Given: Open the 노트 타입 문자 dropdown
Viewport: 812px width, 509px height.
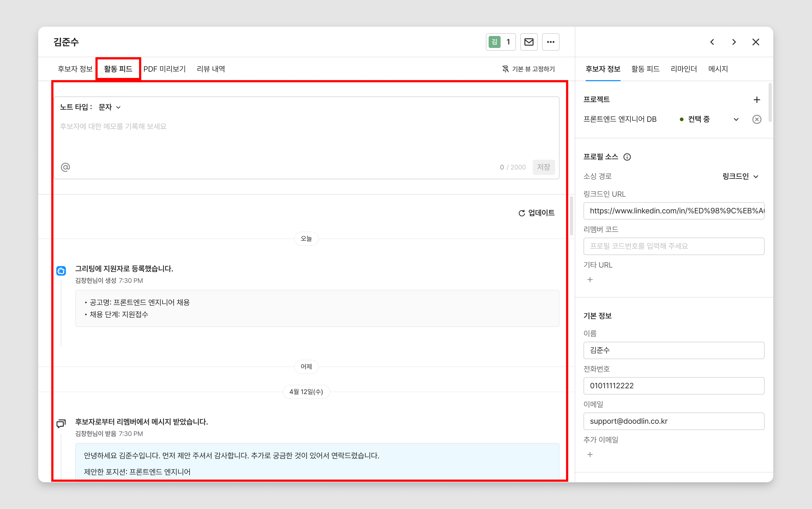Looking at the screenshot, I should (109, 107).
